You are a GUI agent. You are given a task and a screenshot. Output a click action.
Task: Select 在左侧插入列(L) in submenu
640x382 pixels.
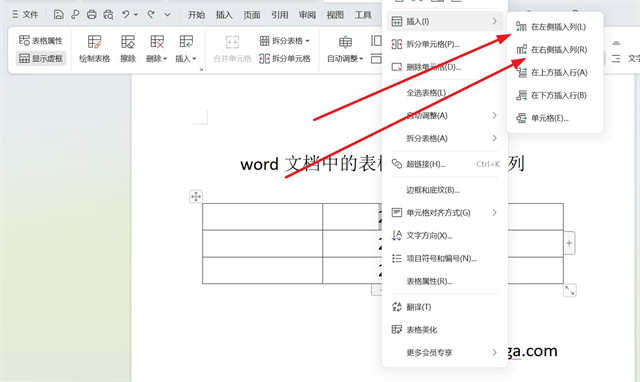tap(555, 27)
